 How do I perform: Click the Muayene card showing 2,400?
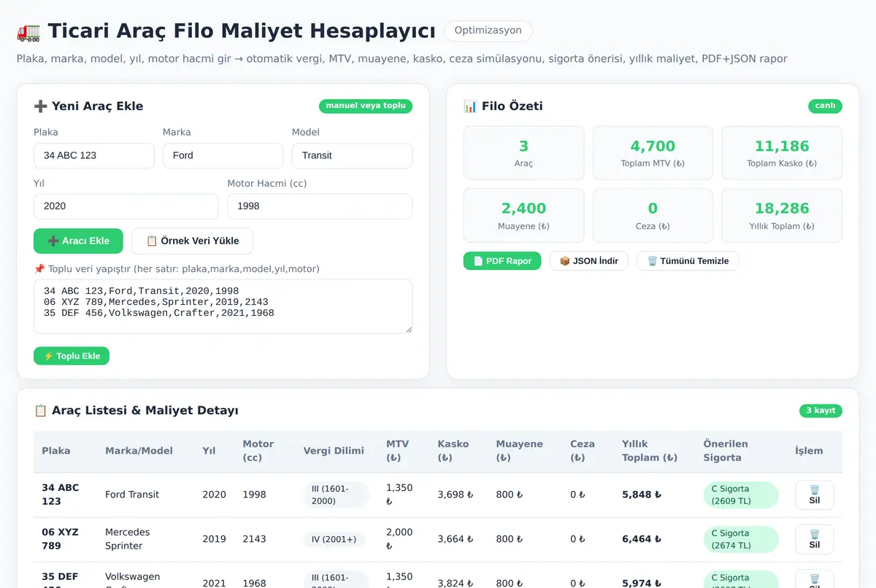click(x=524, y=215)
